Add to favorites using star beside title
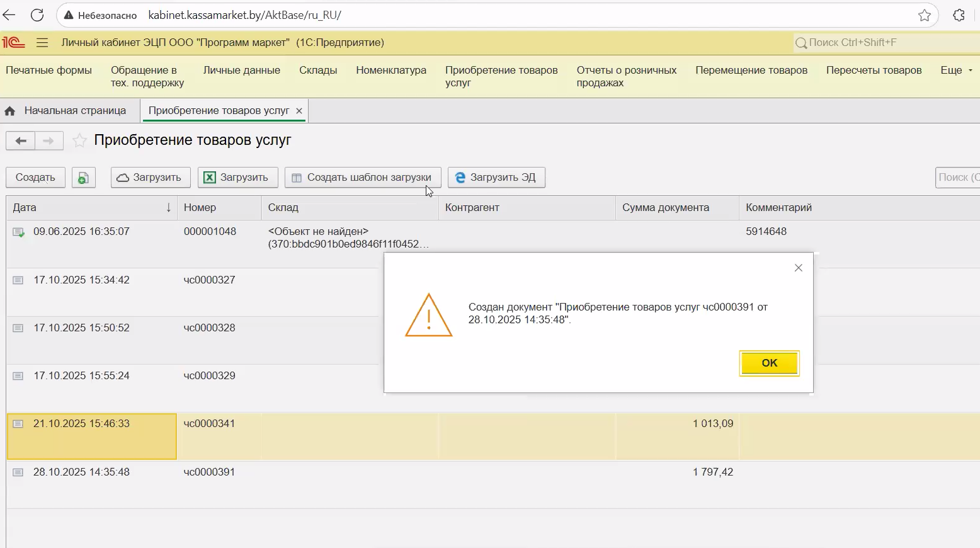This screenshot has height=548, width=980. pyautogui.click(x=79, y=140)
